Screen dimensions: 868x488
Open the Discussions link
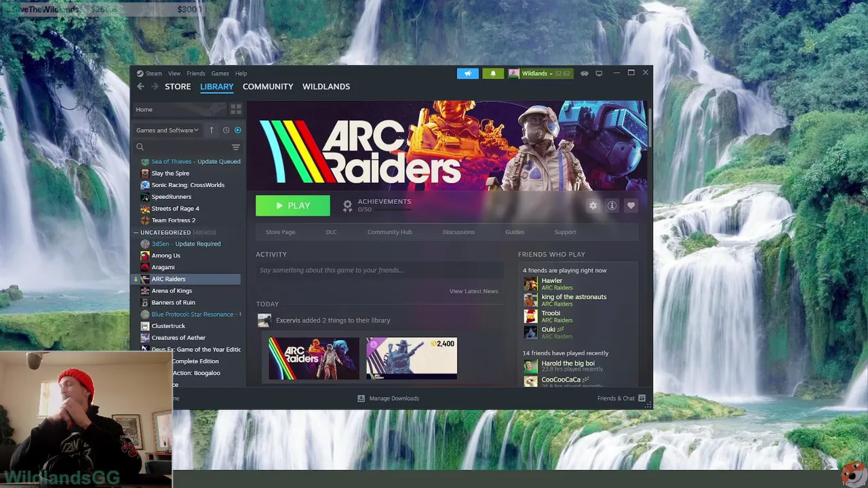(x=458, y=232)
